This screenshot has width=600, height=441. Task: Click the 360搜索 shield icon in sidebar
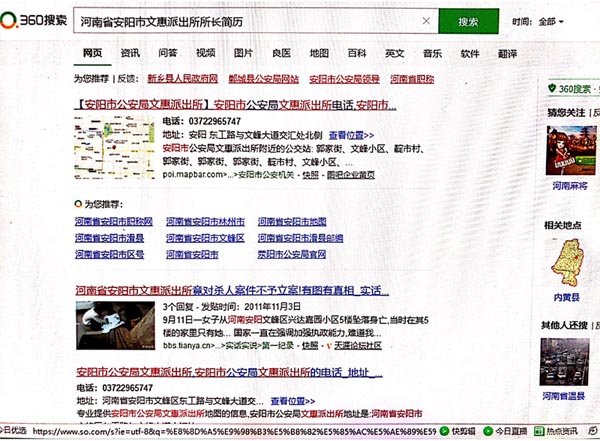click(x=552, y=89)
